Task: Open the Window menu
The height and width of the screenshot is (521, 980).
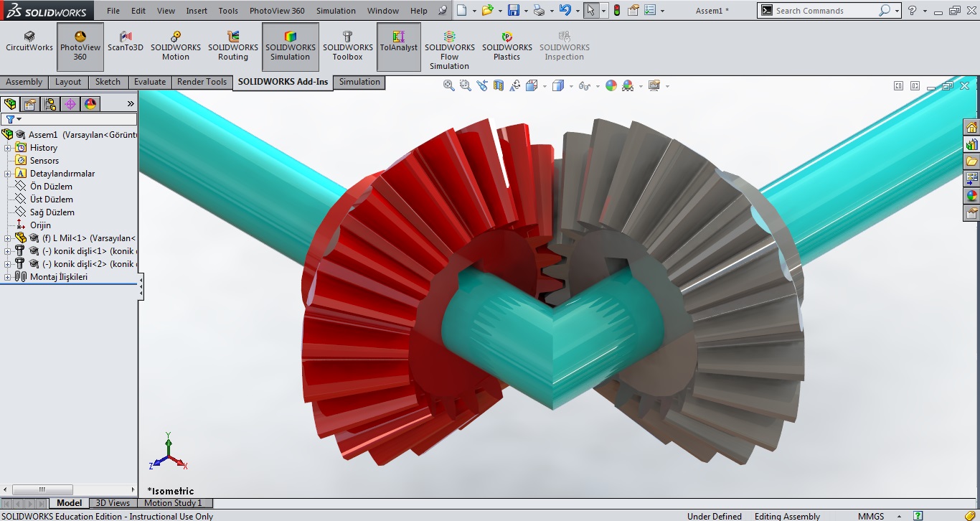Action: pyautogui.click(x=383, y=11)
